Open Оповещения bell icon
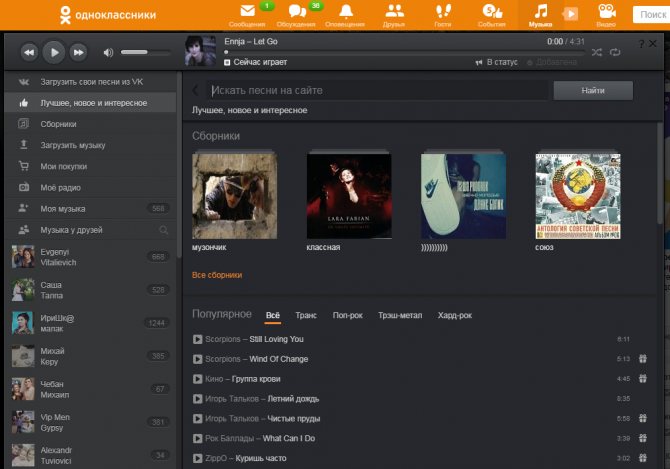Image resolution: width=670 pixels, height=469 pixels. pyautogui.click(x=346, y=11)
